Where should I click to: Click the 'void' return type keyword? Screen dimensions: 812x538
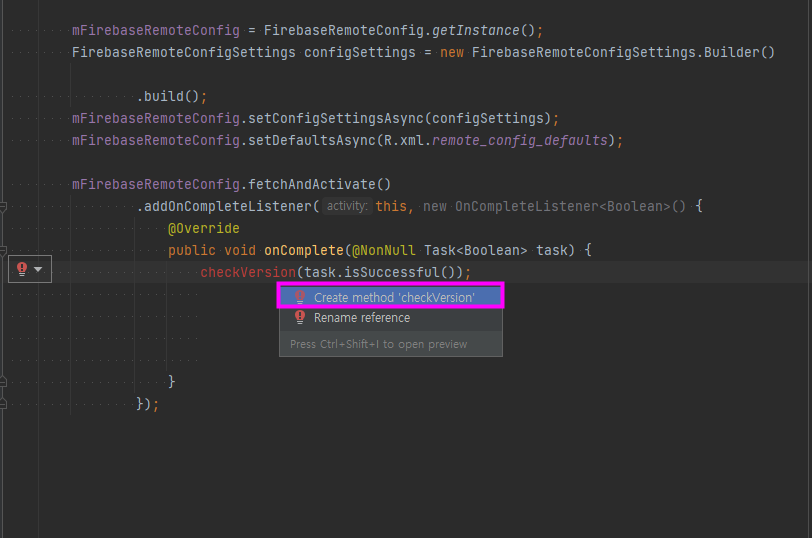point(240,251)
